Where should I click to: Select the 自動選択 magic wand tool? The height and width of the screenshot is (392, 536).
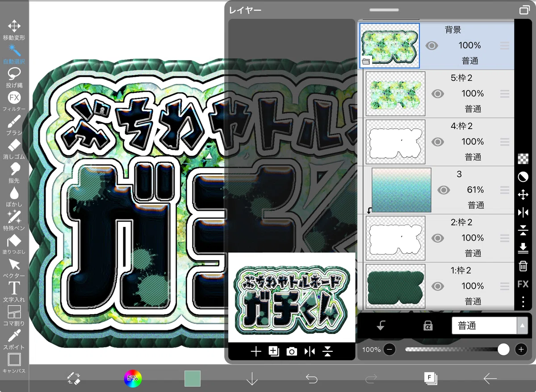[14, 54]
